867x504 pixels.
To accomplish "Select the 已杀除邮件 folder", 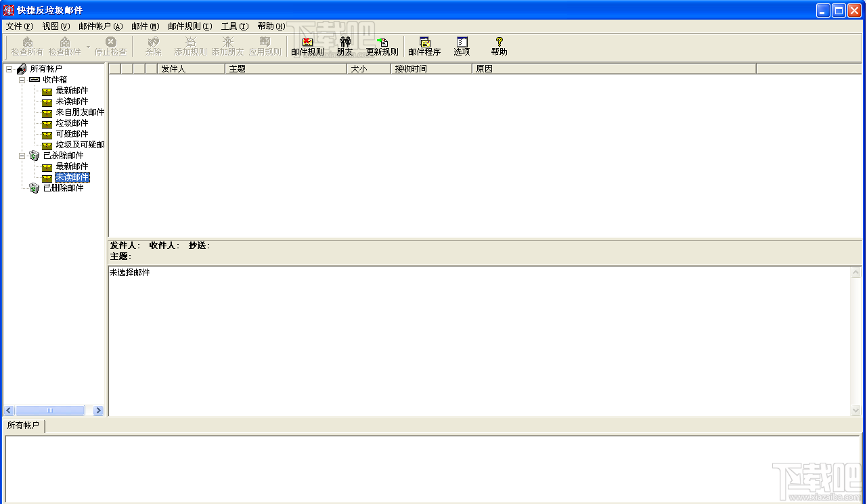I will (x=63, y=156).
